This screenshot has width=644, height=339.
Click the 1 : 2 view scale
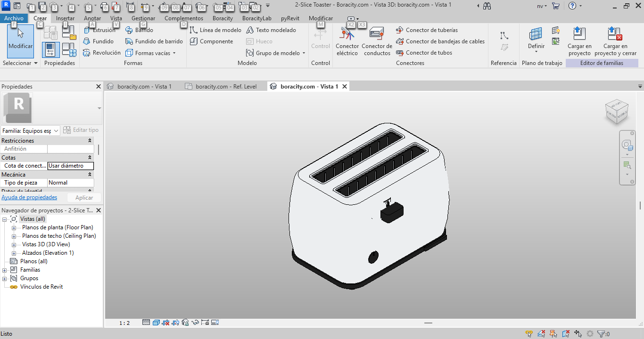pyautogui.click(x=124, y=323)
